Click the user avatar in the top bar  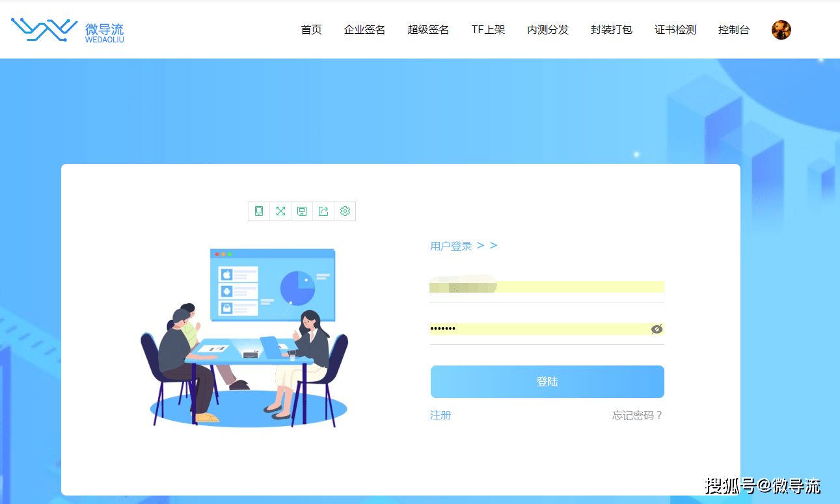[781, 29]
